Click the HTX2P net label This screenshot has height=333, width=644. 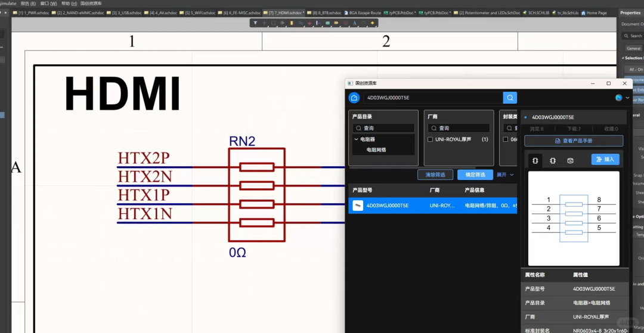pyautogui.click(x=144, y=158)
